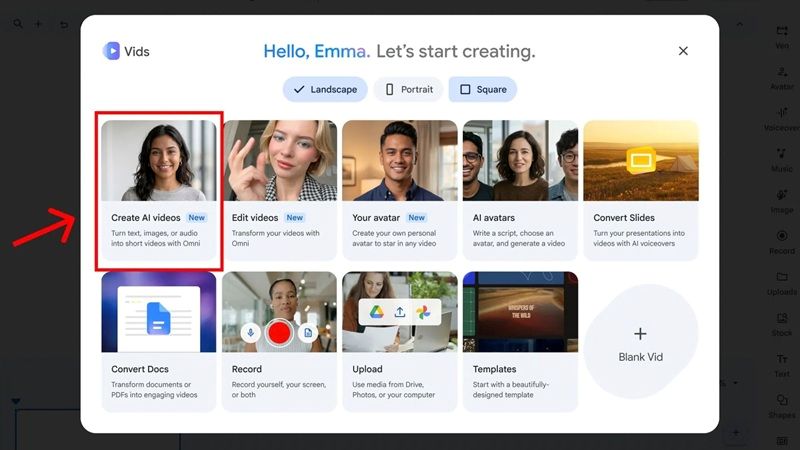
Task: Click the Slides icon on Convert Slides
Action: point(641,161)
